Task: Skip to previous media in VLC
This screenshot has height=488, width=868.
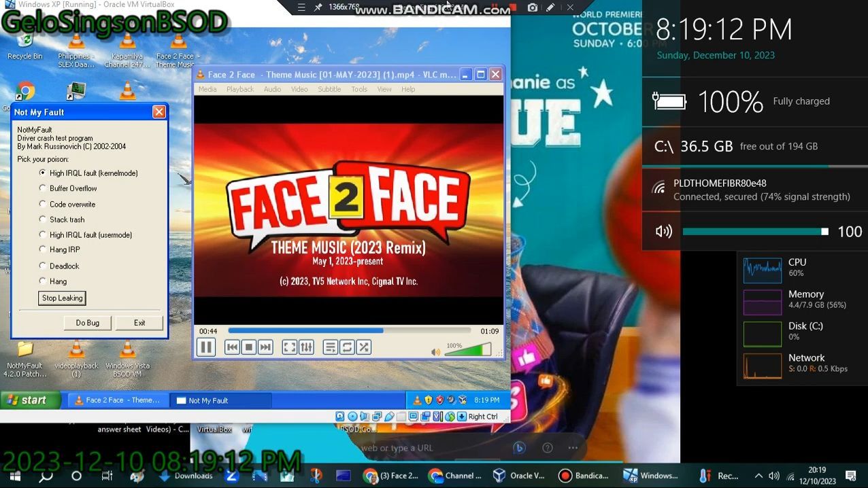Action: click(x=232, y=347)
